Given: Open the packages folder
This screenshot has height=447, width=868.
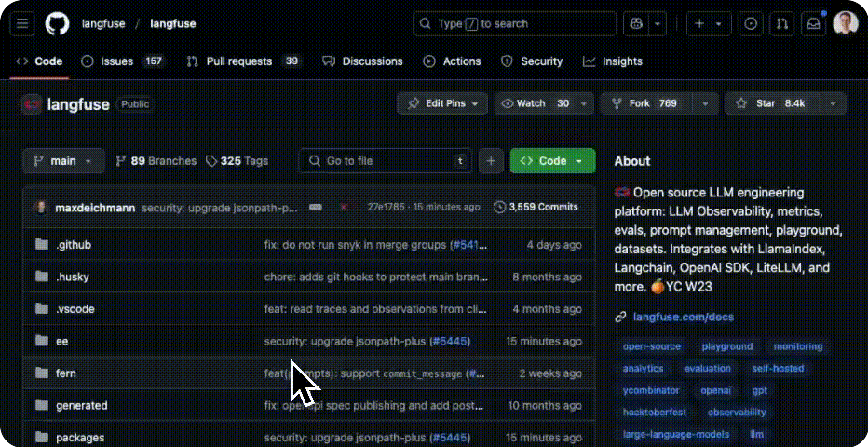Looking at the screenshot, I should (x=80, y=438).
